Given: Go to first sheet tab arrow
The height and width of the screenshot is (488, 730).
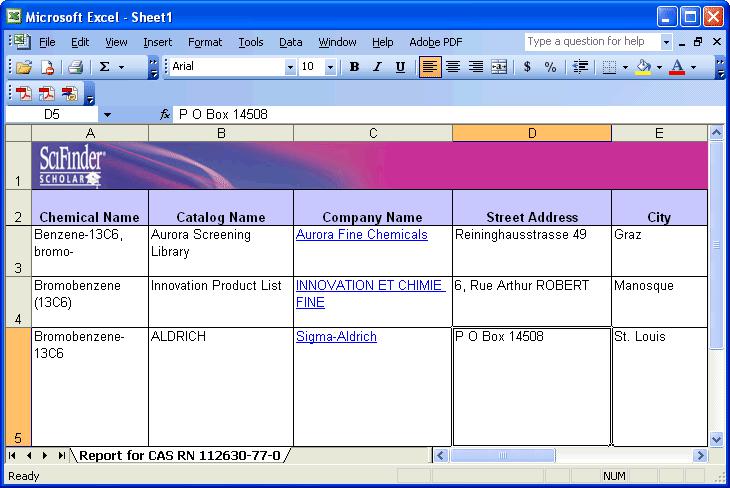Looking at the screenshot, I should [x=12, y=455].
